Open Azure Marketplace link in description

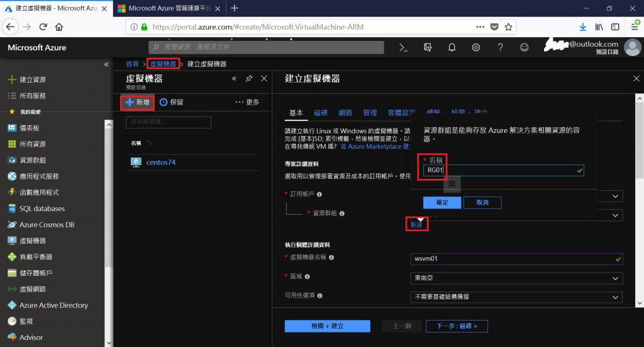point(375,146)
